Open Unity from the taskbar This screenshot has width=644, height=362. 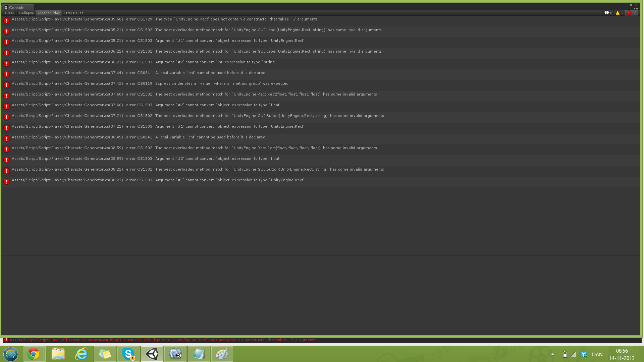pos(152,354)
